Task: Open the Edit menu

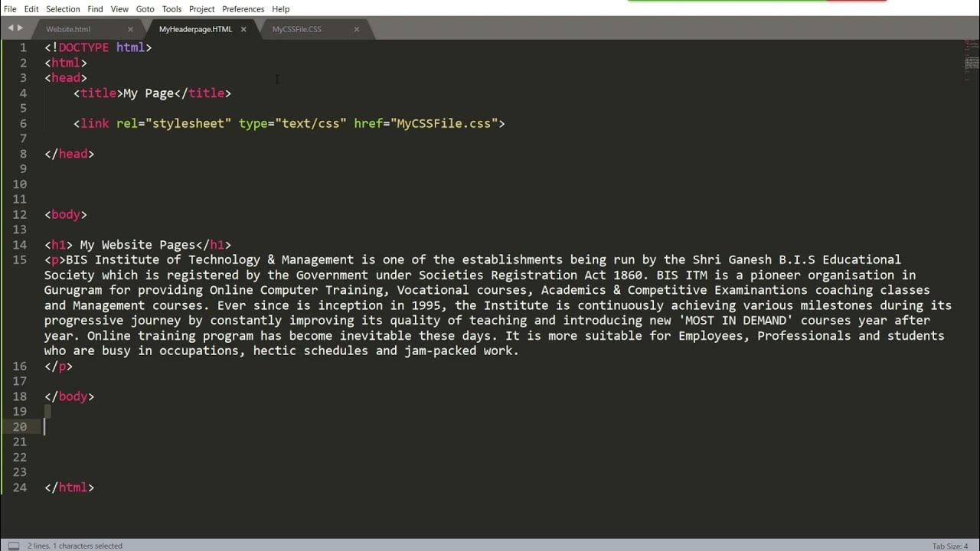Action: pyautogui.click(x=31, y=9)
